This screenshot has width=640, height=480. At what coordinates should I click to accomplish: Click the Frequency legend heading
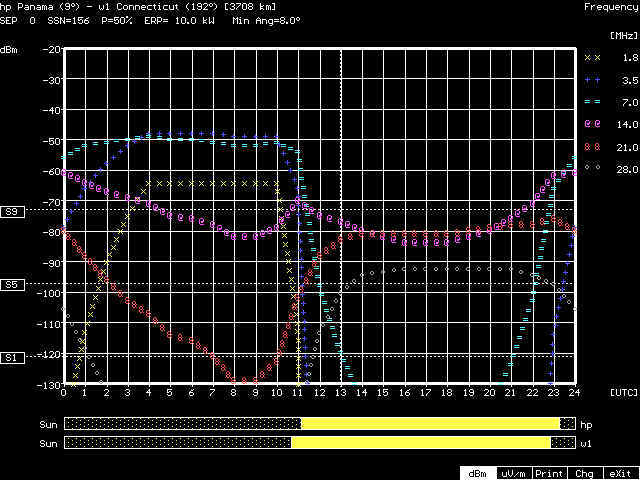pos(611,7)
